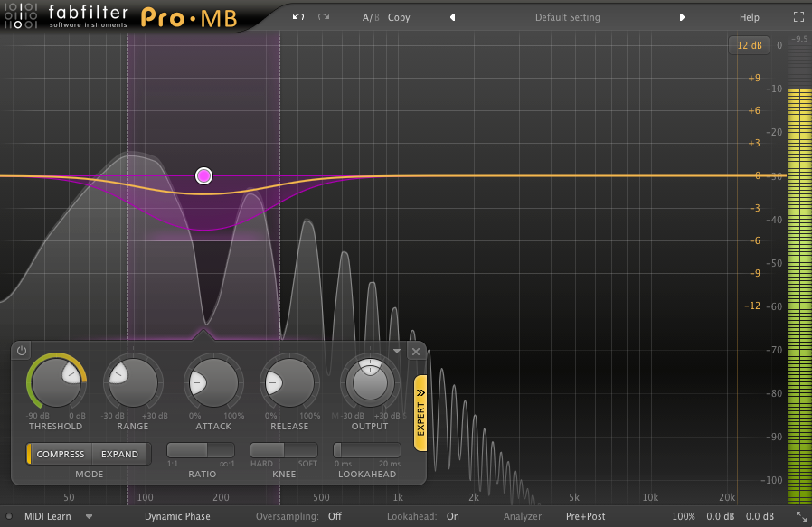The width and height of the screenshot is (812, 527).
Task: Click the MIDI Learn indicator dot
Action: [x=9, y=516]
